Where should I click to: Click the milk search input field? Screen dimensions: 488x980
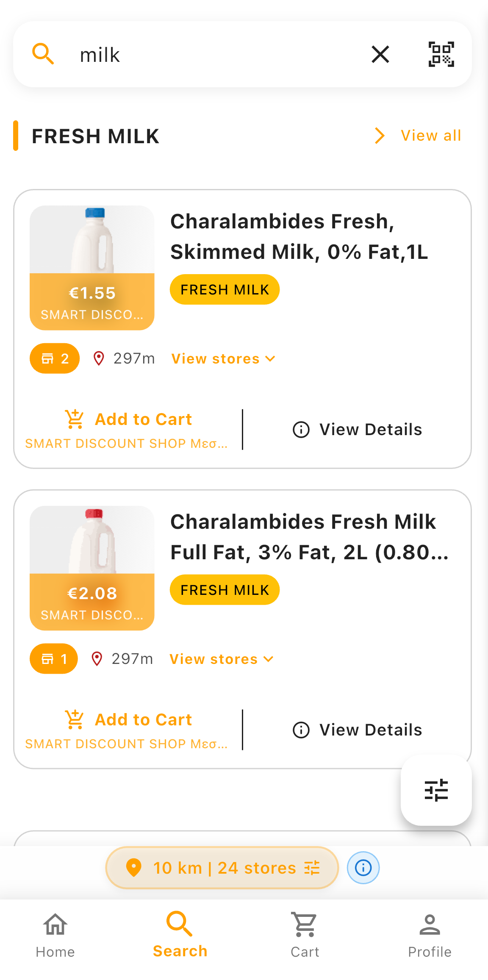212,55
